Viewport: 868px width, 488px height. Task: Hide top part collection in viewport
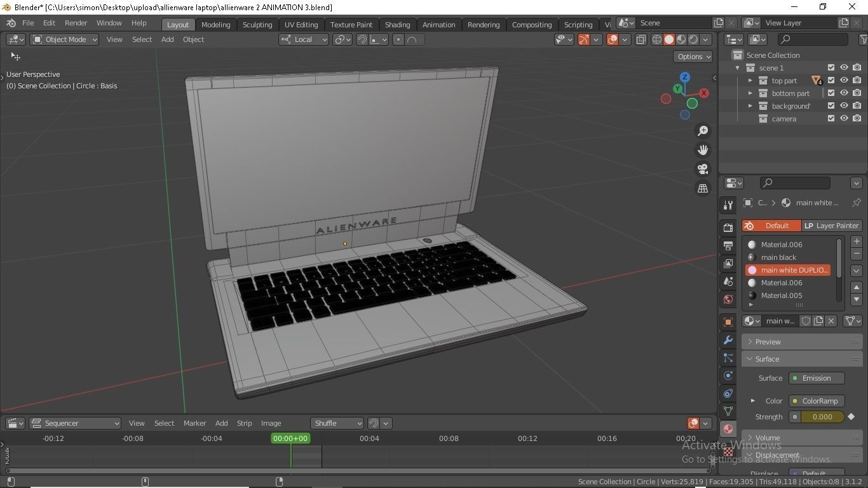pyautogui.click(x=844, y=80)
